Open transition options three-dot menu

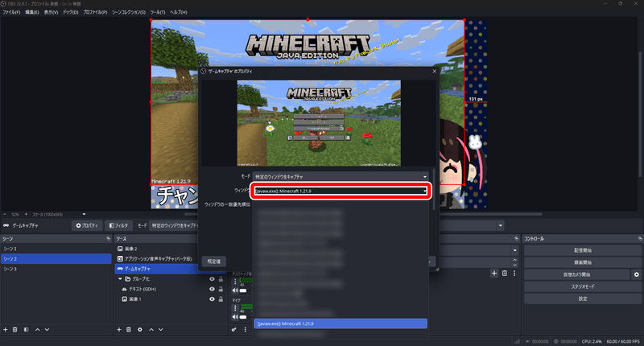coord(514,274)
